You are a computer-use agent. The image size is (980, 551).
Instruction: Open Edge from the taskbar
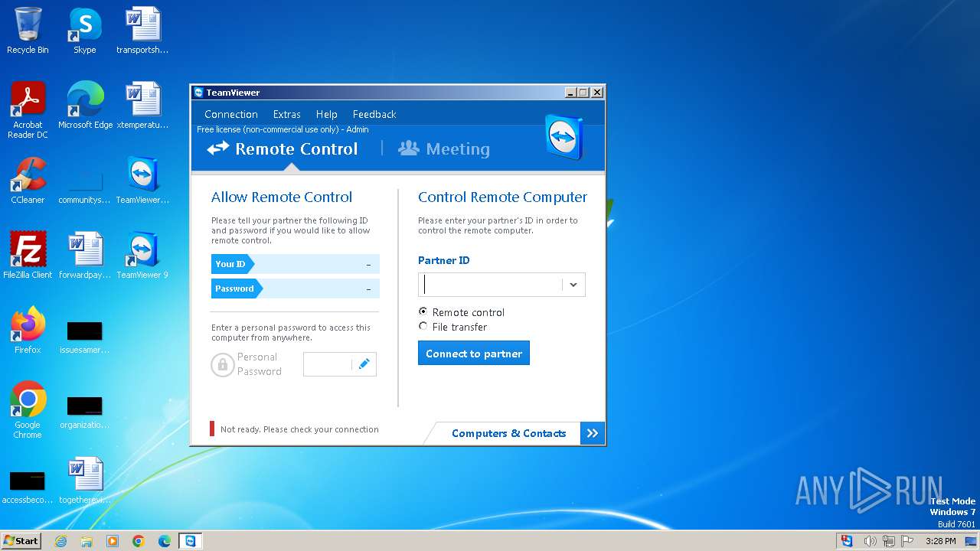click(x=165, y=541)
